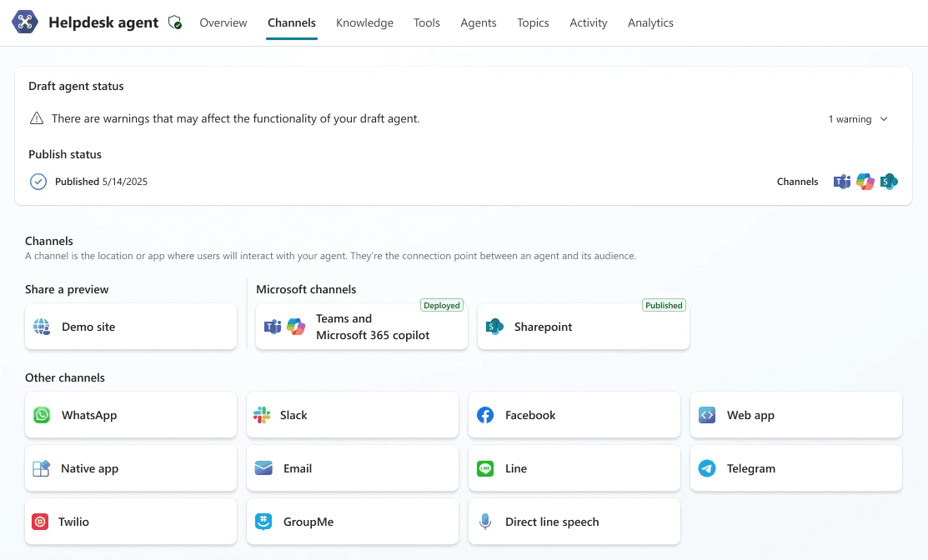Open the Web app channel card

click(796, 415)
